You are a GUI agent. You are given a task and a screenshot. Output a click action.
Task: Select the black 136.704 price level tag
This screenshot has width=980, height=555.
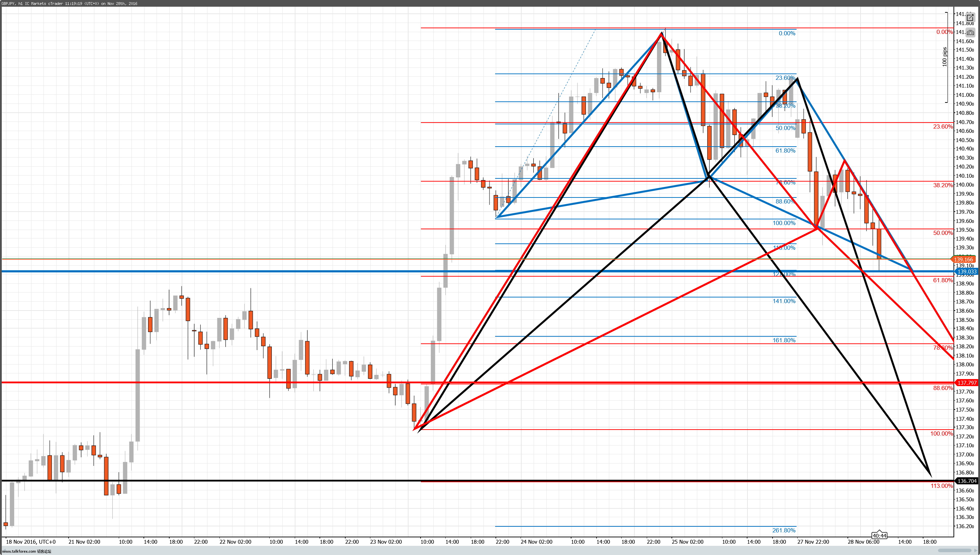click(967, 481)
